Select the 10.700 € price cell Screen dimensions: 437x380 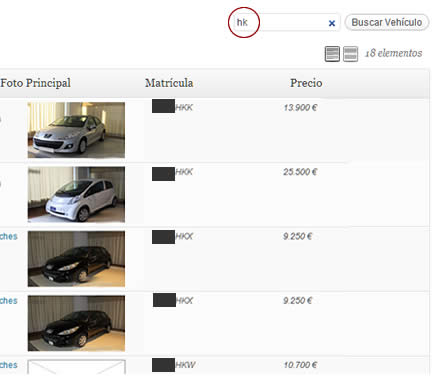click(x=300, y=365)
